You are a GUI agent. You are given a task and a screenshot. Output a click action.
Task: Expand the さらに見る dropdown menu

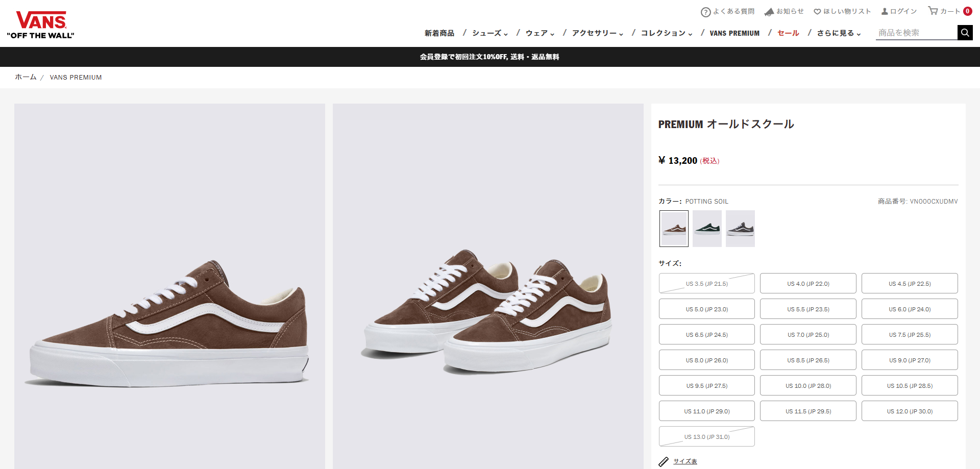[x=839, y=33]
